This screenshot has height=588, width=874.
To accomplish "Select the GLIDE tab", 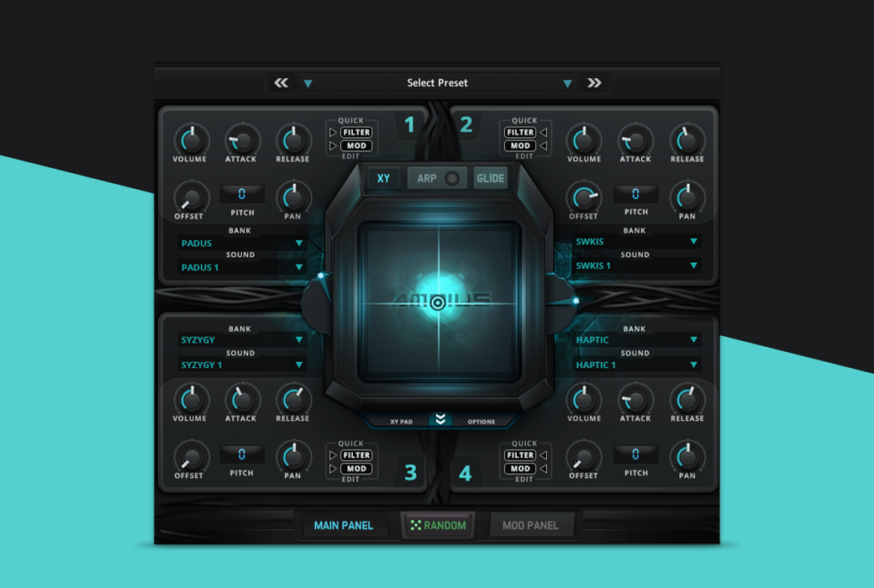I will tap(491, 178).
